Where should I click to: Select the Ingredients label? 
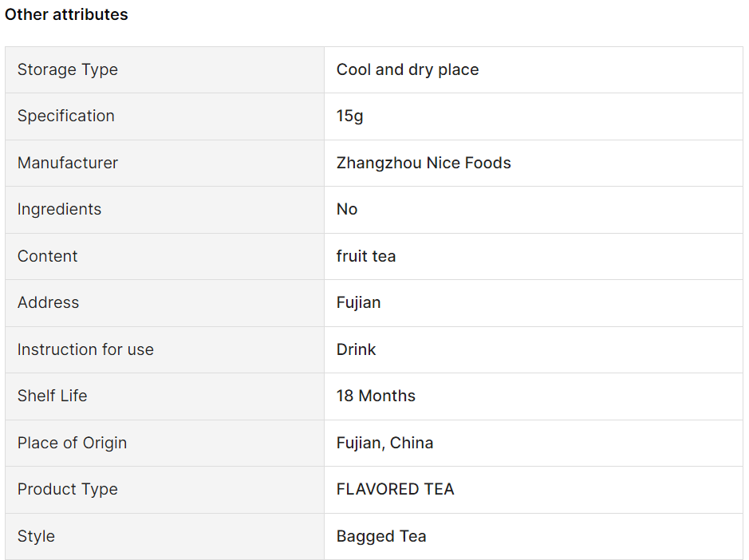pos(59,209)
